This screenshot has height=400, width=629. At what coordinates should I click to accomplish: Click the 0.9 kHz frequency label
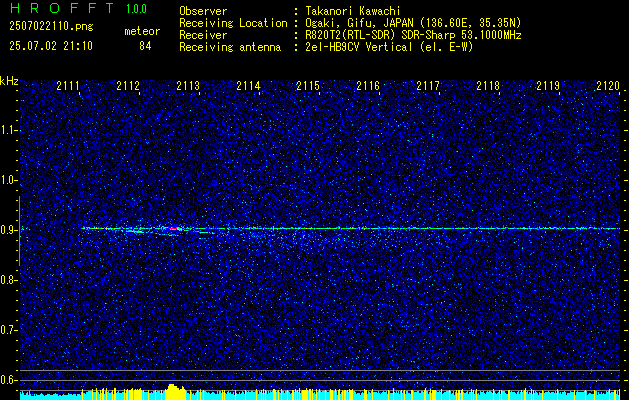8,230
